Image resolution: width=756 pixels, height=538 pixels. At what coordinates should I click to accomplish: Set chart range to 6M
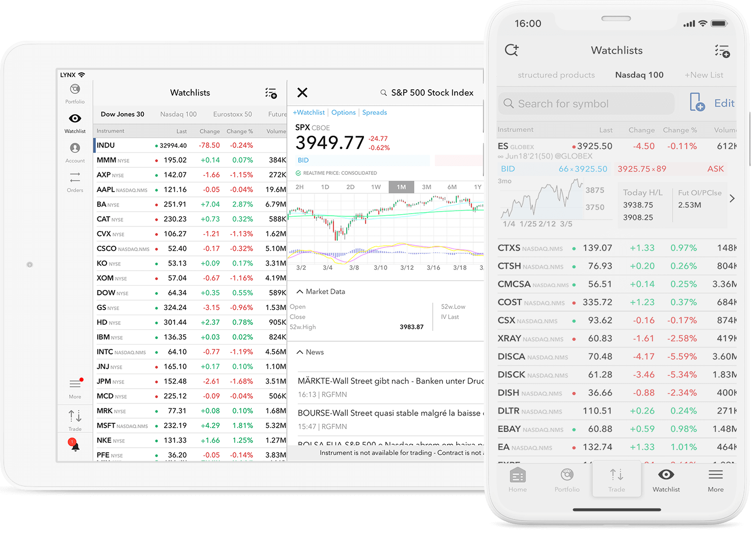(x=452, y=187)
